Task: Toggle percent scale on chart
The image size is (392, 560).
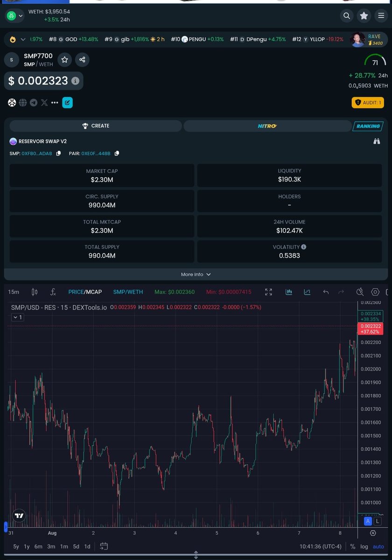Action: 353,546
